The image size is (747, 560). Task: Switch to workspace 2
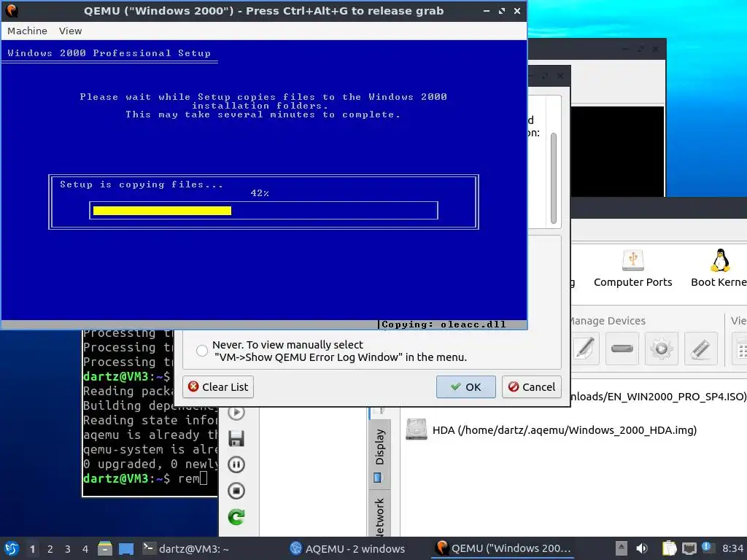point(50,549)
